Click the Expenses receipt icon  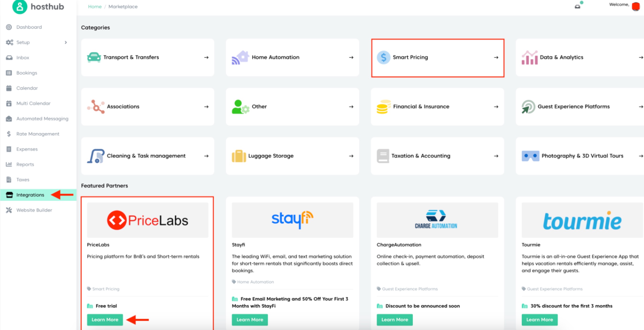click(x=9, y=149)
